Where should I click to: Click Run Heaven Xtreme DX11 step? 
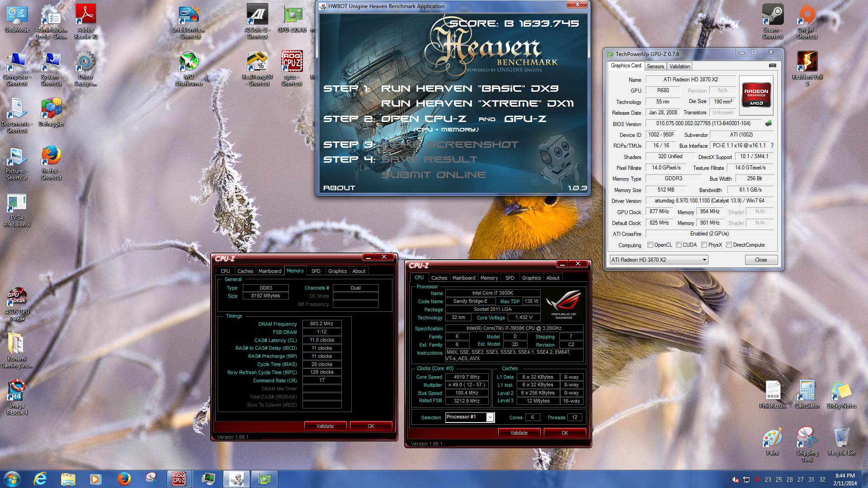(477, 103)
